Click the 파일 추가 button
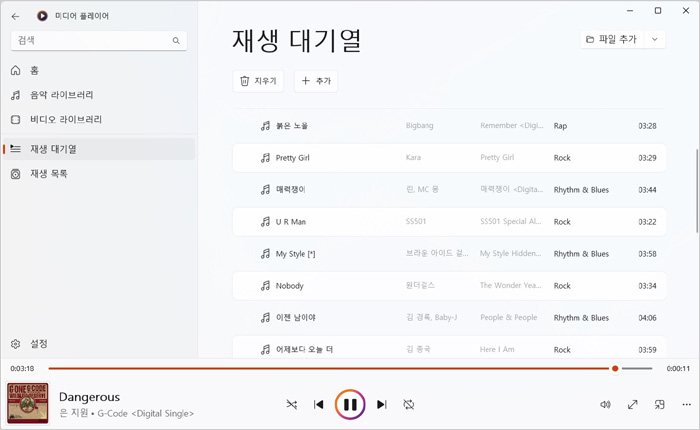Viewport: 700px width, 430px height. pos(612,39)
